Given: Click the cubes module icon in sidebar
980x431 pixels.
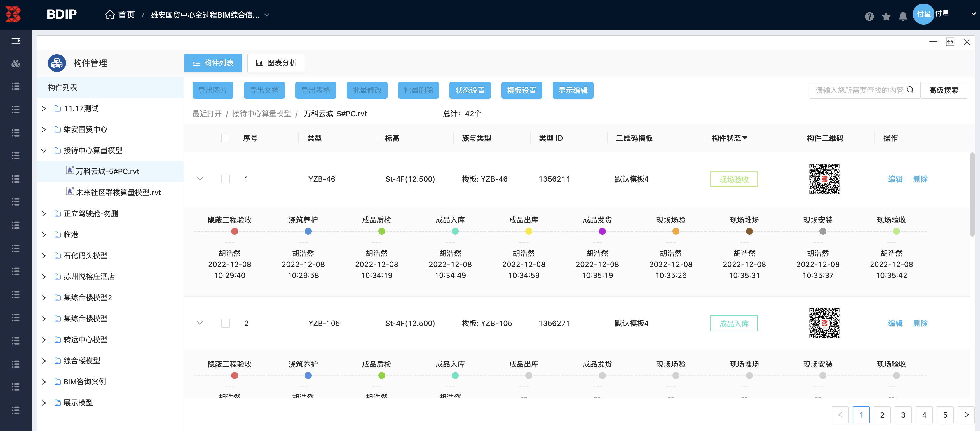Looking at the screenshot, I should (x=15, y=64).
